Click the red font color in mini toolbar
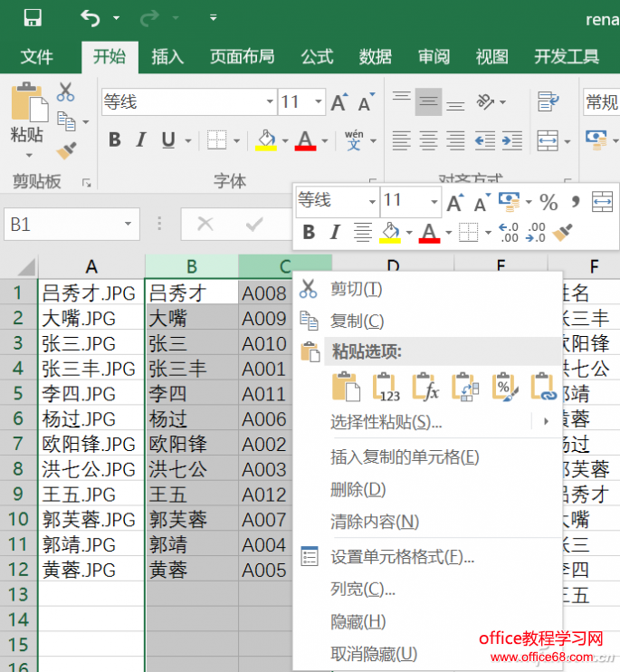620x672 pixels. pos(429,233)
